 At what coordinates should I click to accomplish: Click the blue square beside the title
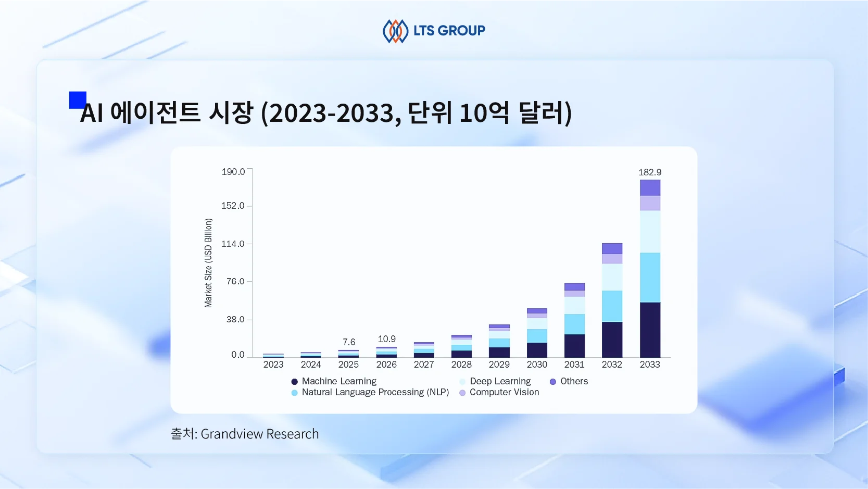(78, 100)
